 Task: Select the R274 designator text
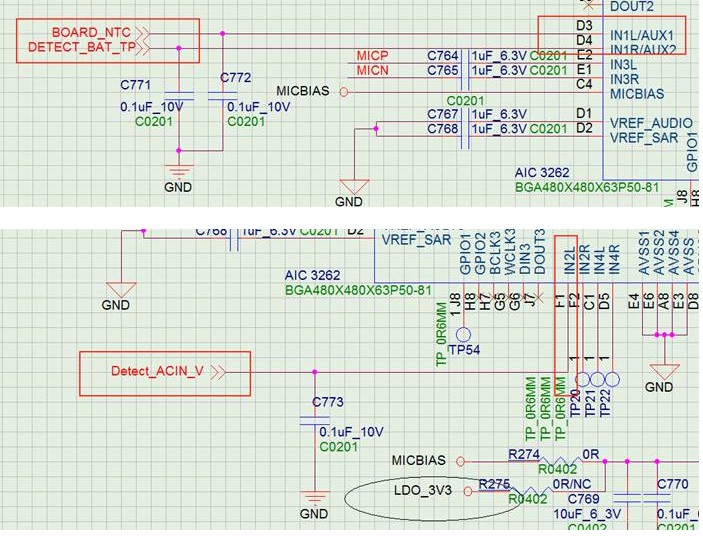(x=524, y=454)
